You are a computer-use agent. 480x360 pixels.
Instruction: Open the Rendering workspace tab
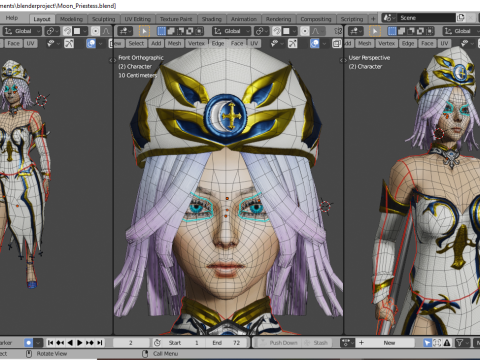279,19
